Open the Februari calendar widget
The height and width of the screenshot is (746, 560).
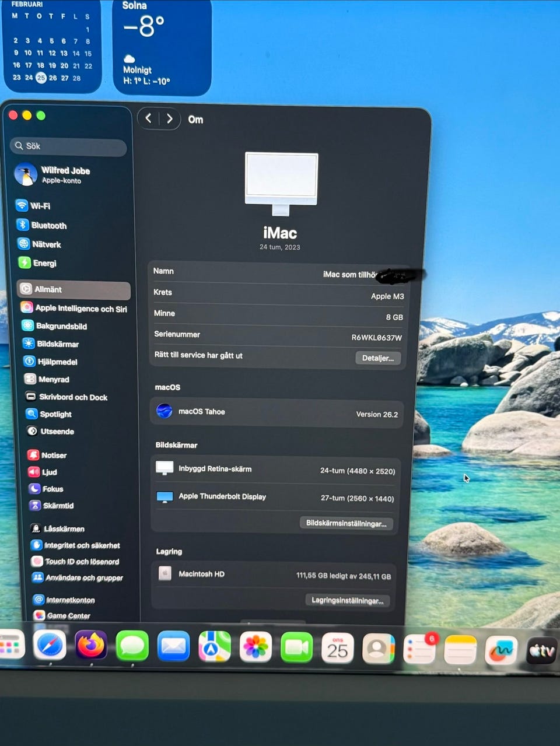(x=52, y=45)
